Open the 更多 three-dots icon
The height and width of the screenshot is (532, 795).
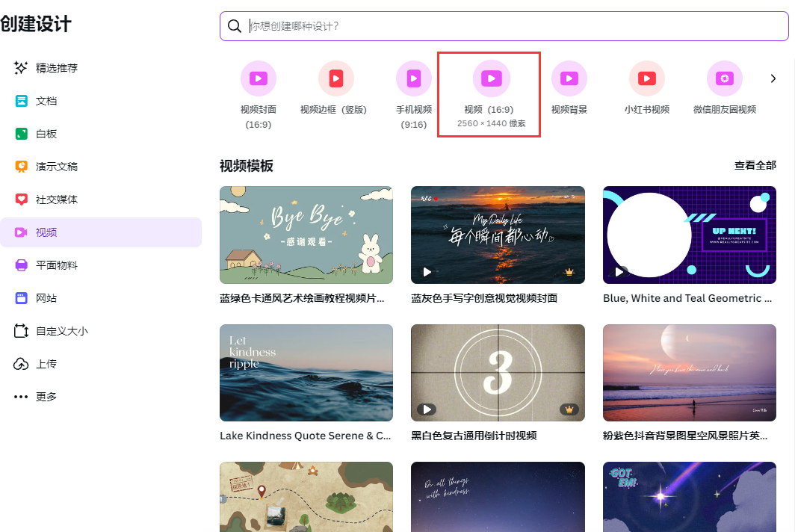[21, 397]
